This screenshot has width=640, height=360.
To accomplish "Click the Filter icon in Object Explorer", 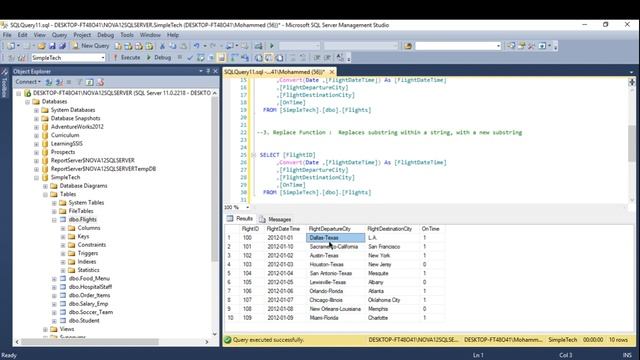I will 80,82.
